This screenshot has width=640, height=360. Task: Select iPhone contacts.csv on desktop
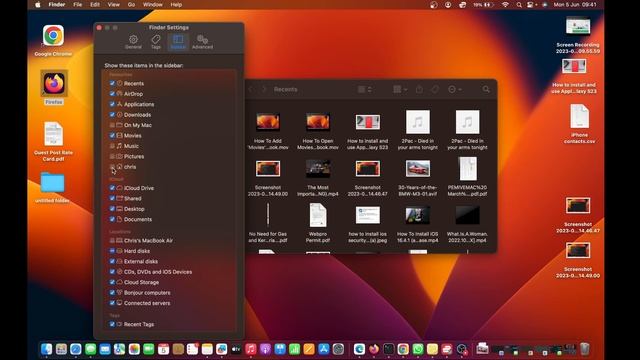coord(579,124)
